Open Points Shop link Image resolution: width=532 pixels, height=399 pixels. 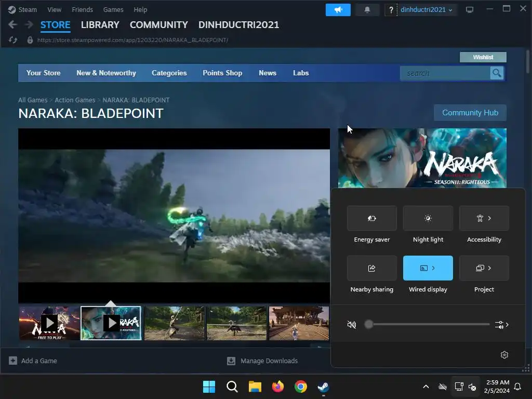[222, 73]
